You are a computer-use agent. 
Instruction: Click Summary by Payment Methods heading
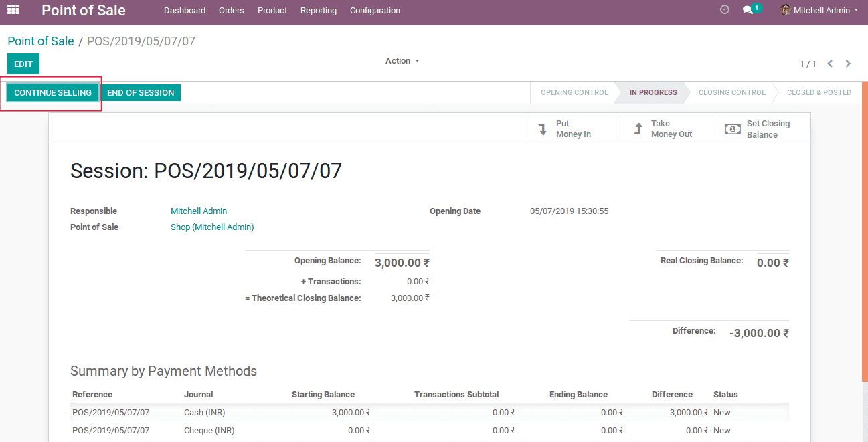[163, 371]
